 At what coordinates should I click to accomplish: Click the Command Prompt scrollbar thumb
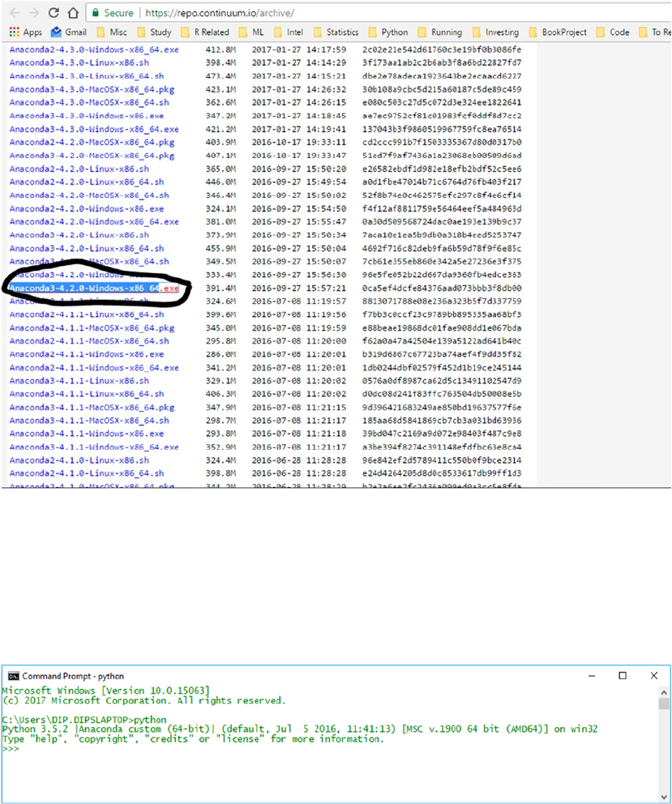664,704
